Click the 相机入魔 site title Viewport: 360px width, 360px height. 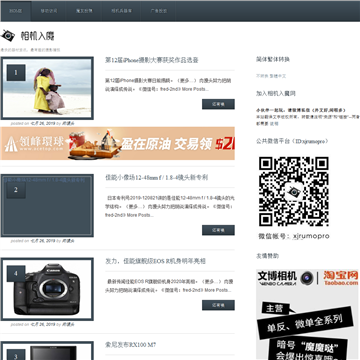click(x=38, y=36)
